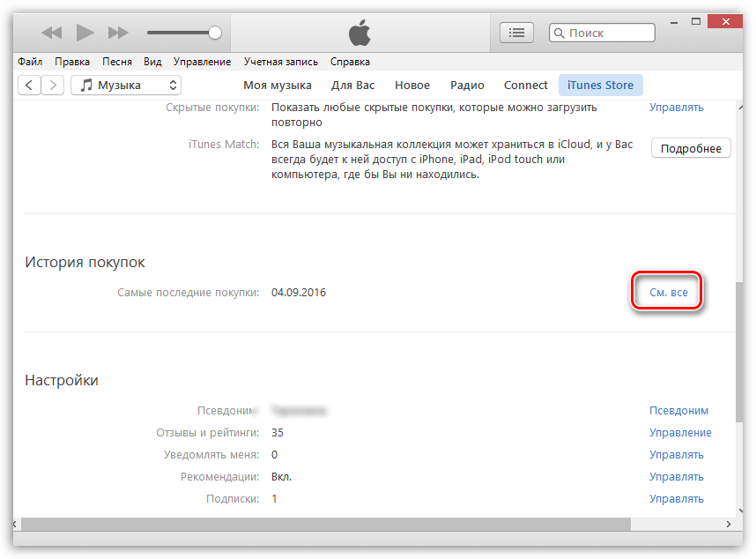Switch to Радио tab
The image size is (756, 559).
pos(467,86)
